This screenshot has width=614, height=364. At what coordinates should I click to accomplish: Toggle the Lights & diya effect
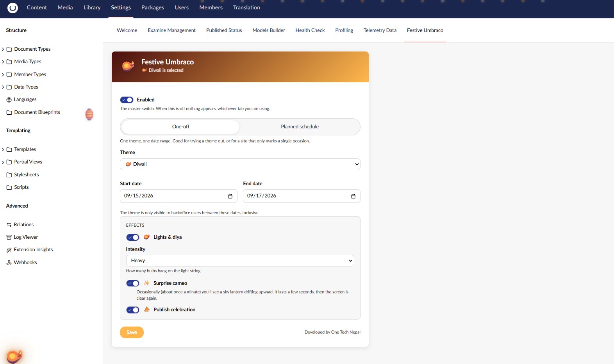(x=133, y=237)
